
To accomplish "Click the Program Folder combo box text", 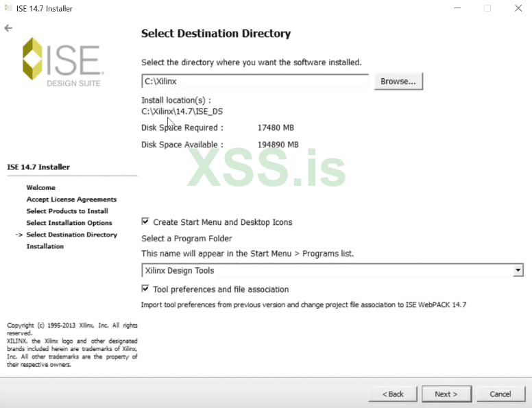I will (x=180, y=271).
